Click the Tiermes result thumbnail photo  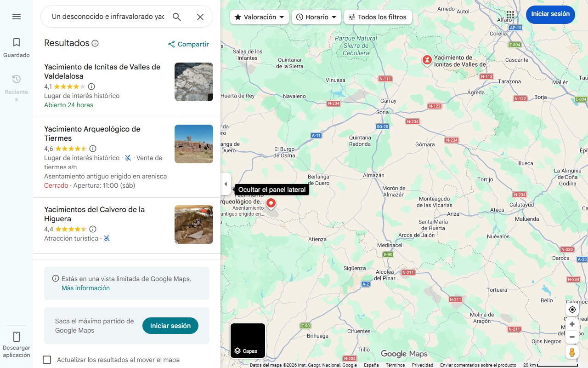[x=193, y=144]
